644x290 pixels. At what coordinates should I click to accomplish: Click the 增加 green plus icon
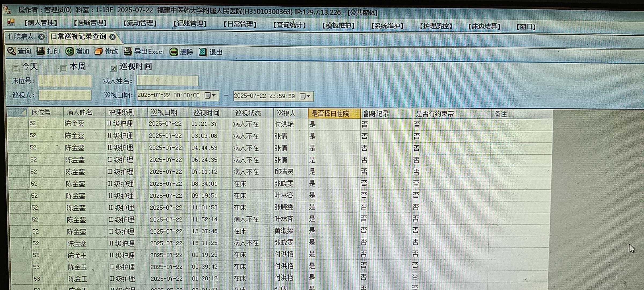pos(69,51)
